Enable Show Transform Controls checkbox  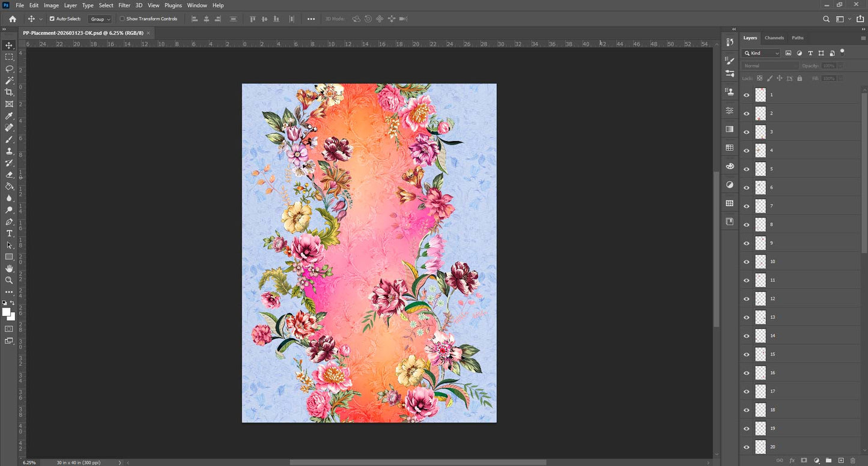122,19
